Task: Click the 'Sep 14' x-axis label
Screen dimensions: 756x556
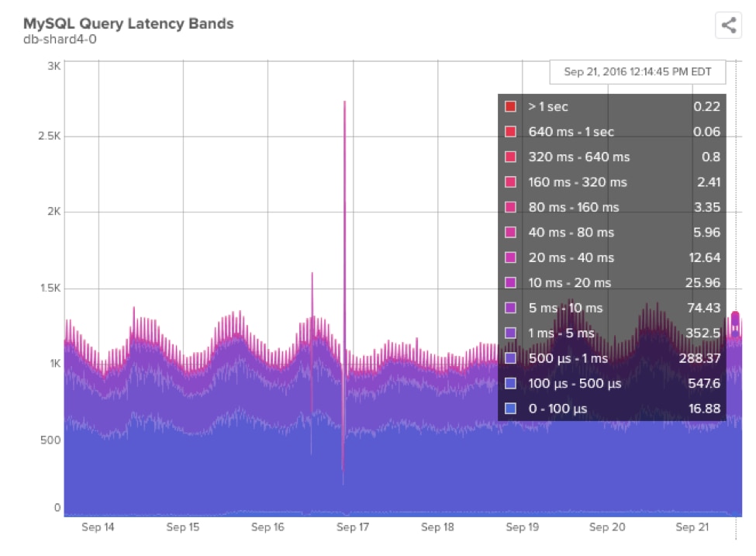Action: click(98, 527)
